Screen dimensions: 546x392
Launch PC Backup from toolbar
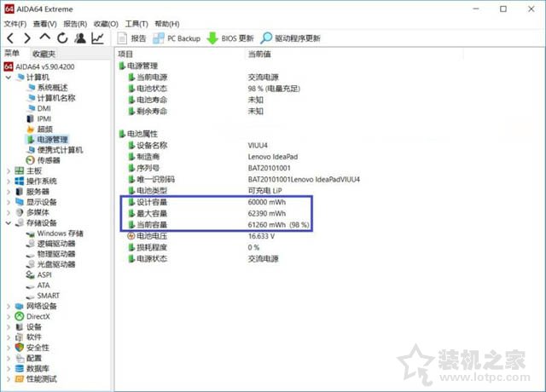[x=177, y=38]
